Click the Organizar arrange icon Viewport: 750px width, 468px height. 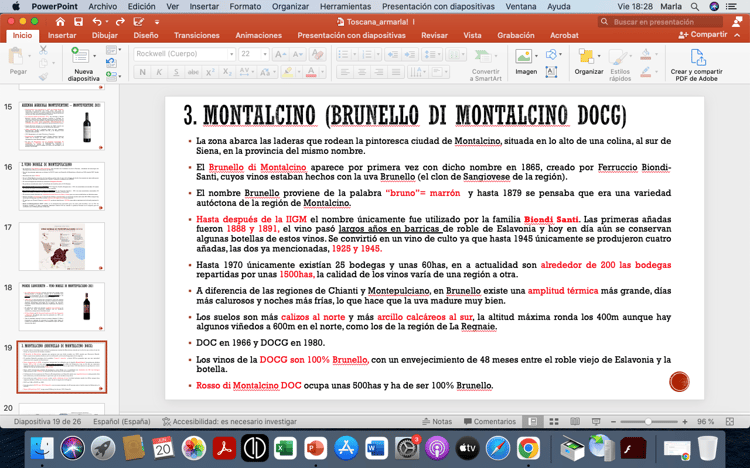click(x=586, y=56)
